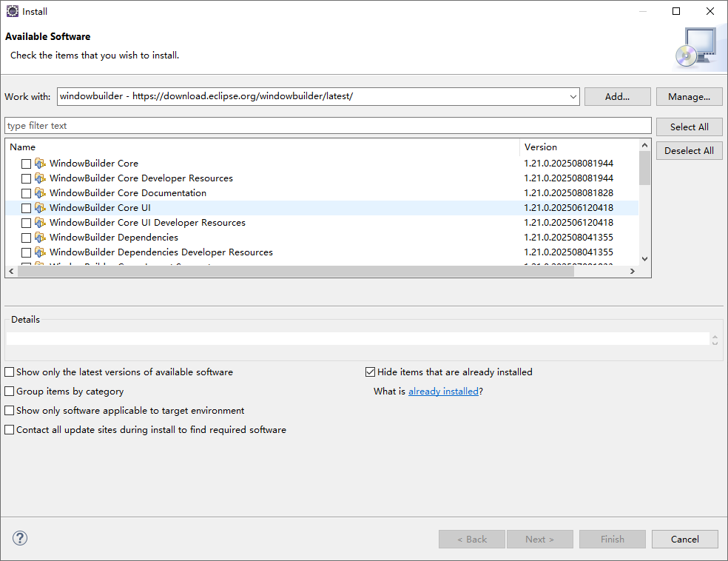The width and height of the screenshot is (728, 561).
Task: Click the Name column header
Action: point(263,147)
